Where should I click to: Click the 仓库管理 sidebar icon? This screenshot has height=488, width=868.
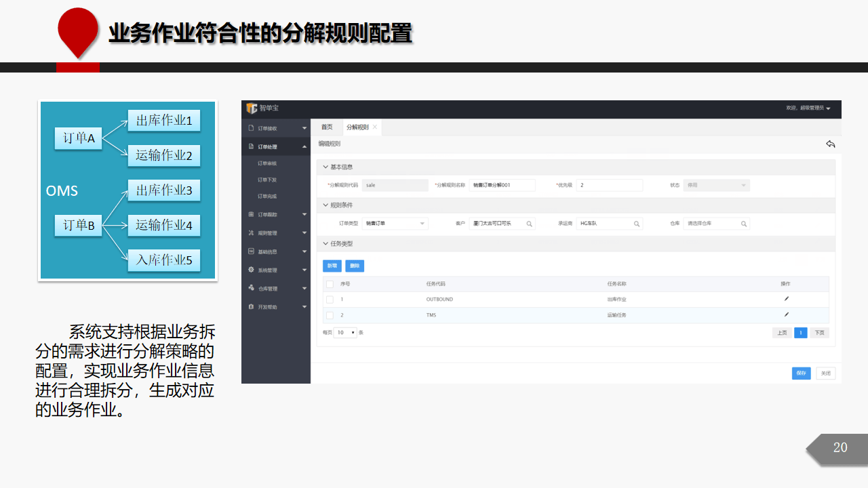(251, 288)
